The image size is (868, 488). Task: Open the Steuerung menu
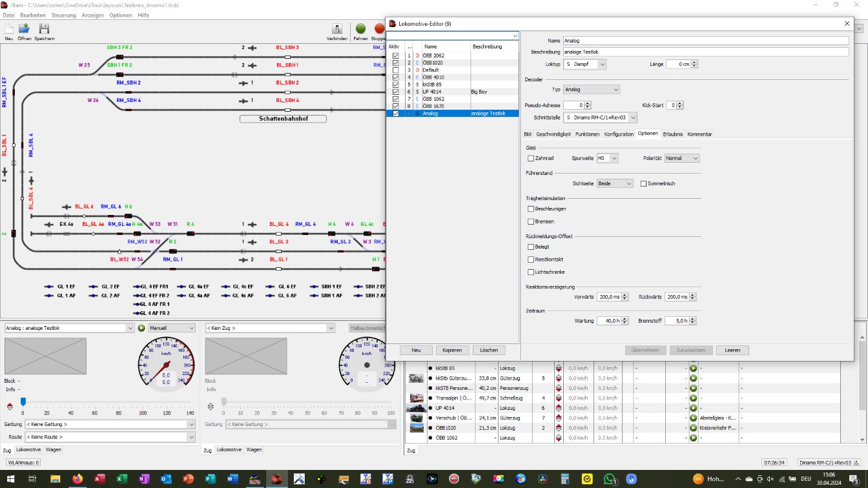coord(63,15)
